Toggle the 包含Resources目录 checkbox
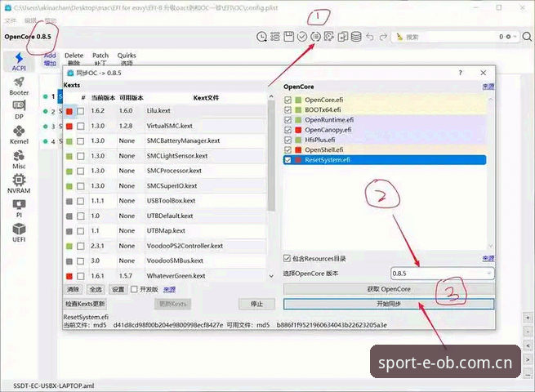Image resolution: width=535 pixels, height=392 pixels. [287, 258]
